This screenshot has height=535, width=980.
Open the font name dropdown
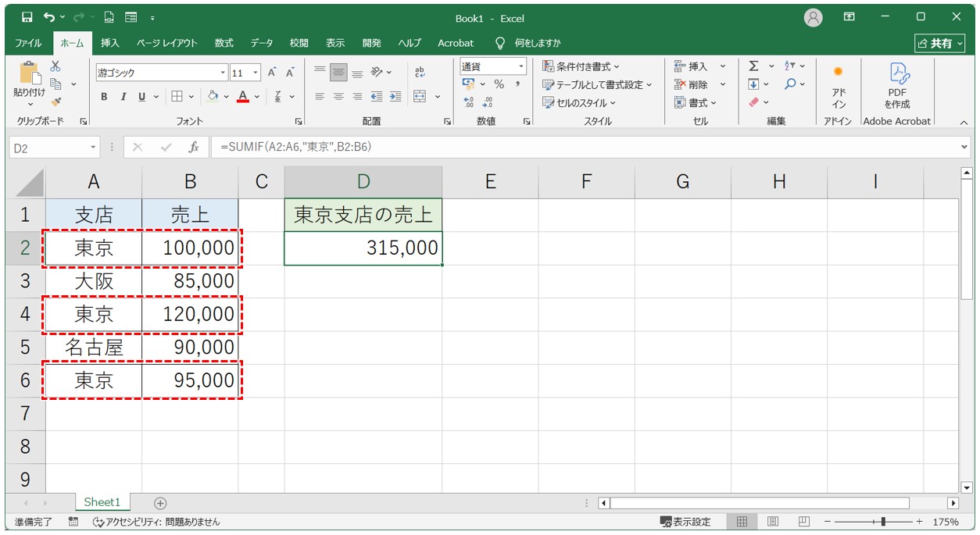click(224, 73)
